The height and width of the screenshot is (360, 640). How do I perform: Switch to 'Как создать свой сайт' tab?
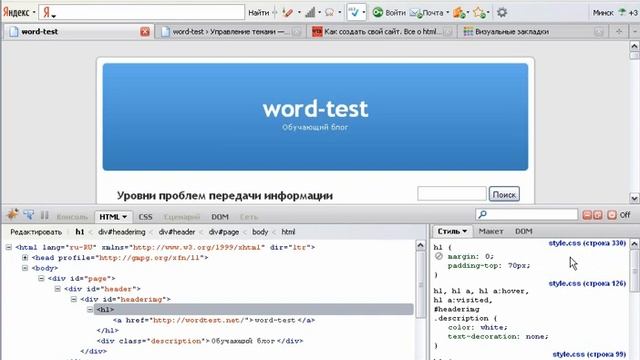tap(382, 31)
